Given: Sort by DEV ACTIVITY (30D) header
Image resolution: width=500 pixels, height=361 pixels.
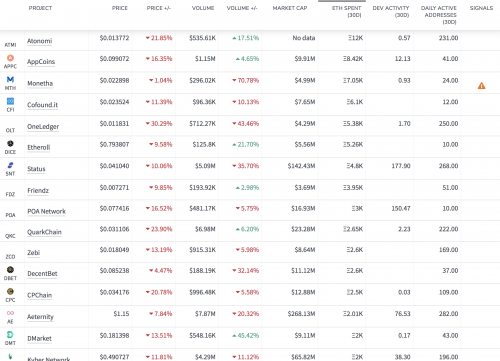Looking at the screenshot, I should 391,11.
